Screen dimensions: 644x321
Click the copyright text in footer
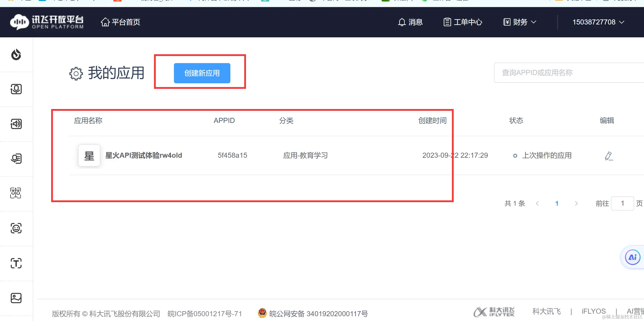pyautogui.click(x=106, y=314)
